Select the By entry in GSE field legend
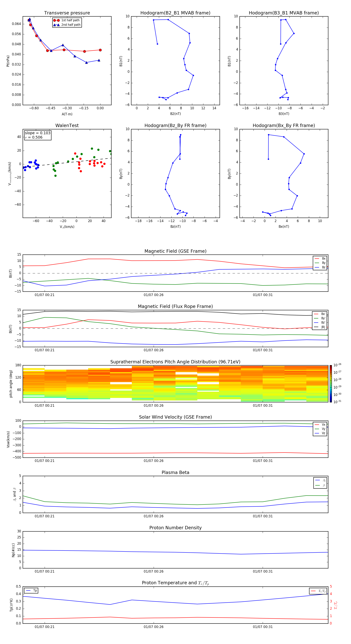 [320, 263]
